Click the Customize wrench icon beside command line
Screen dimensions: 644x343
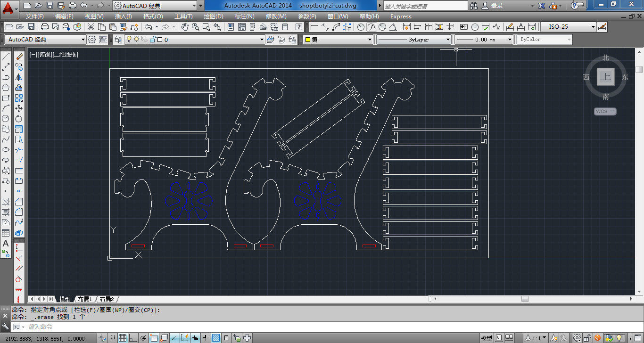6,327
